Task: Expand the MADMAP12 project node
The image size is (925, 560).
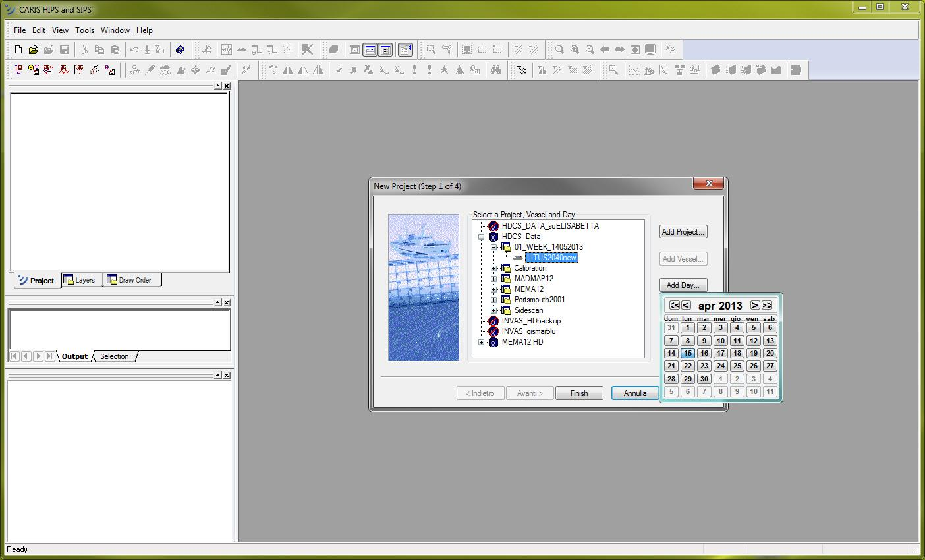Action: click(493, 279)
